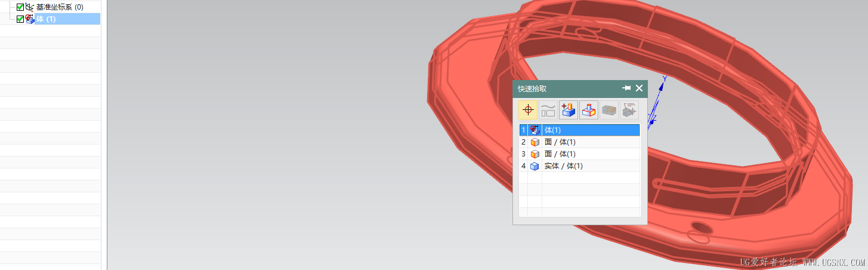This screenshot has height=270, width=868.
Task: Click the datum coordinate system icon in the tree
Action: pyautogui.click(x=29, y=7)
